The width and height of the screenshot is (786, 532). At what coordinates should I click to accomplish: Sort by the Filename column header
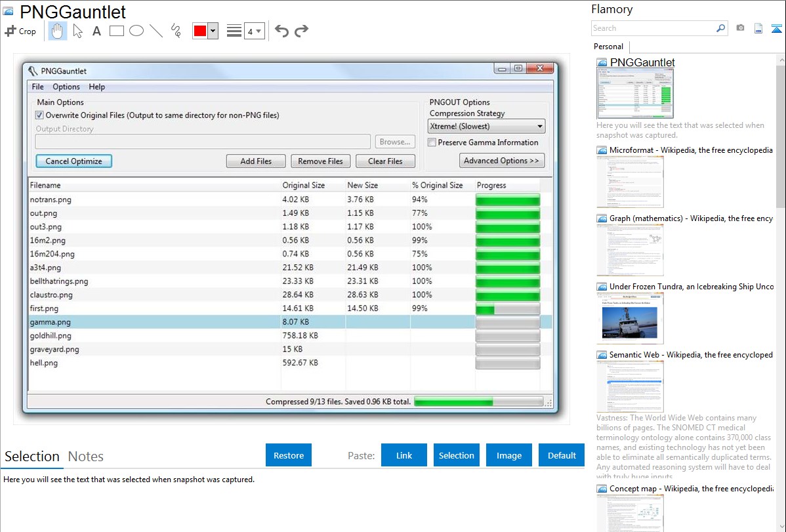(x=154, y=185)
